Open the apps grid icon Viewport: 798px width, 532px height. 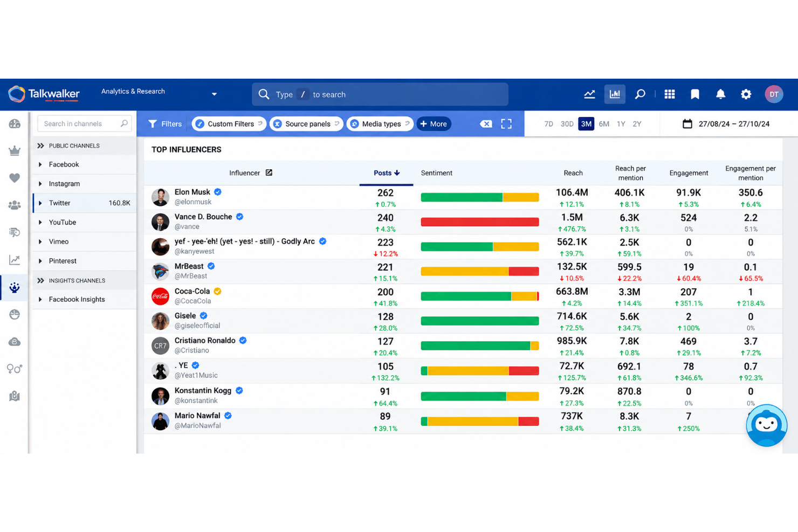[x=670, y=94]
